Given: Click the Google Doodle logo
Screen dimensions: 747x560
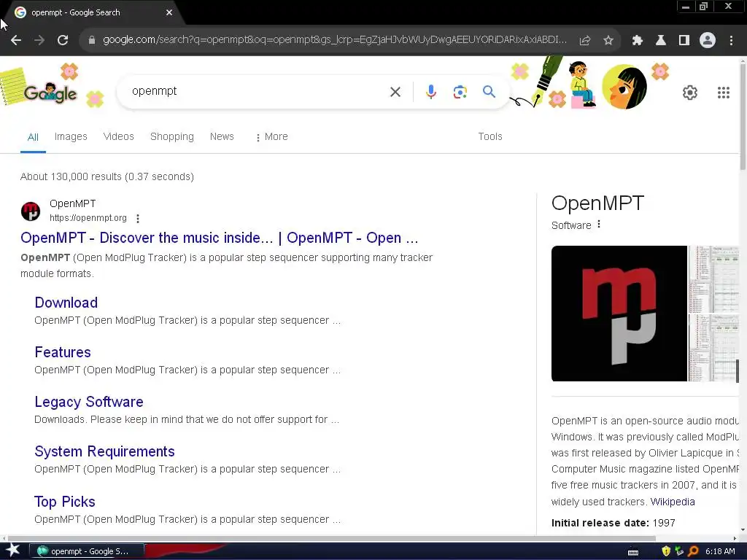Looking at the screenshot, I should (x=50, y=91).
